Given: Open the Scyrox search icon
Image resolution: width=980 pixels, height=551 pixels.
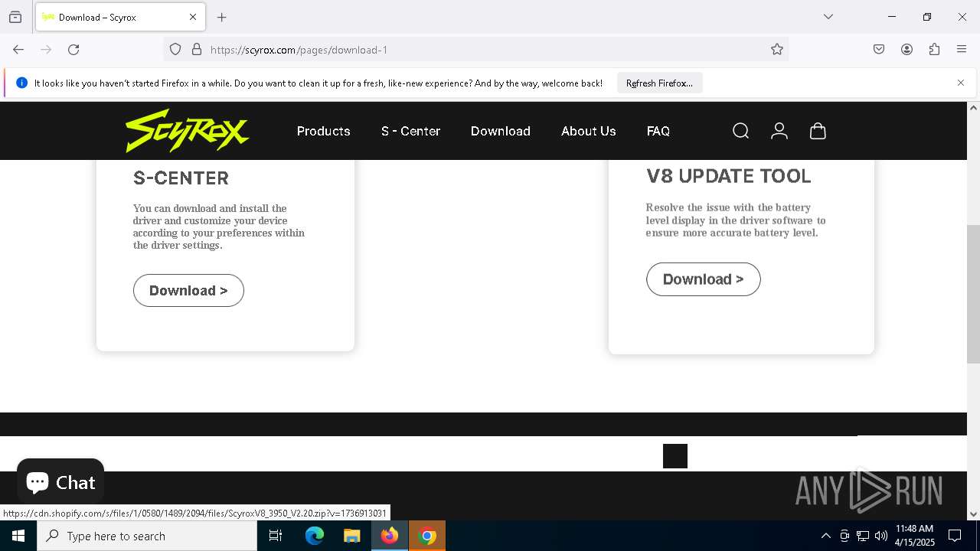Looking at the screenshot, I should pos(740,131).
